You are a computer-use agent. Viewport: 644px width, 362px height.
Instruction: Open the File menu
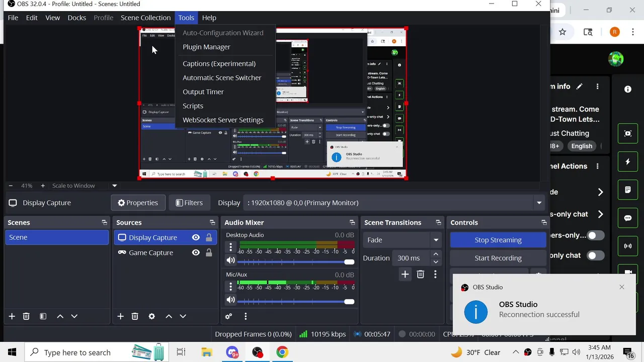point(13,18)
